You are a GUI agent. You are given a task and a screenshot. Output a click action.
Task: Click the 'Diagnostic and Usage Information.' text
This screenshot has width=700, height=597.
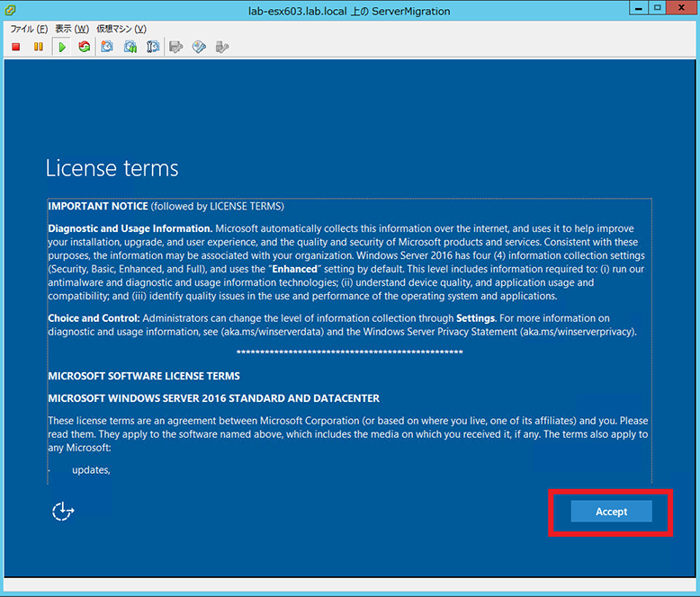[x=130, y=228]
